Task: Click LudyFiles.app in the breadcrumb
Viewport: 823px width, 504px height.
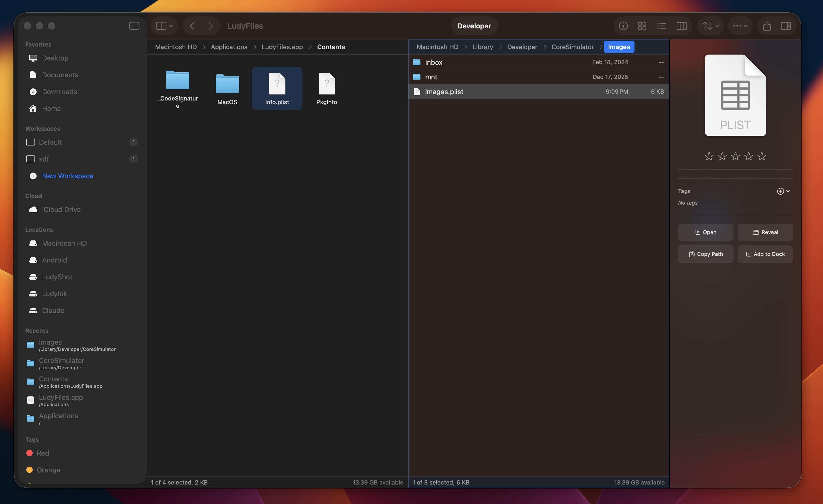Action: pyautogui.click(x=282, y=47)
